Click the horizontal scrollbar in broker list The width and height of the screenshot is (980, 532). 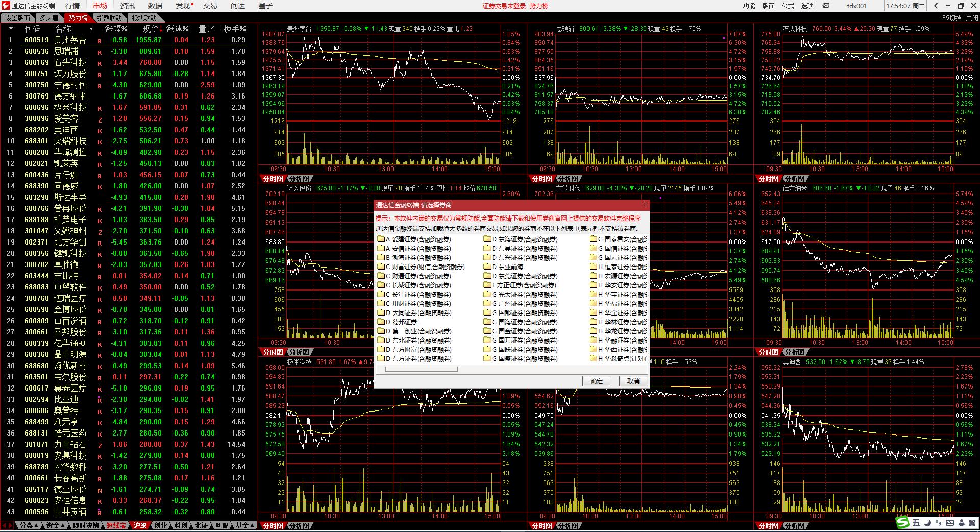coord(421,369)
